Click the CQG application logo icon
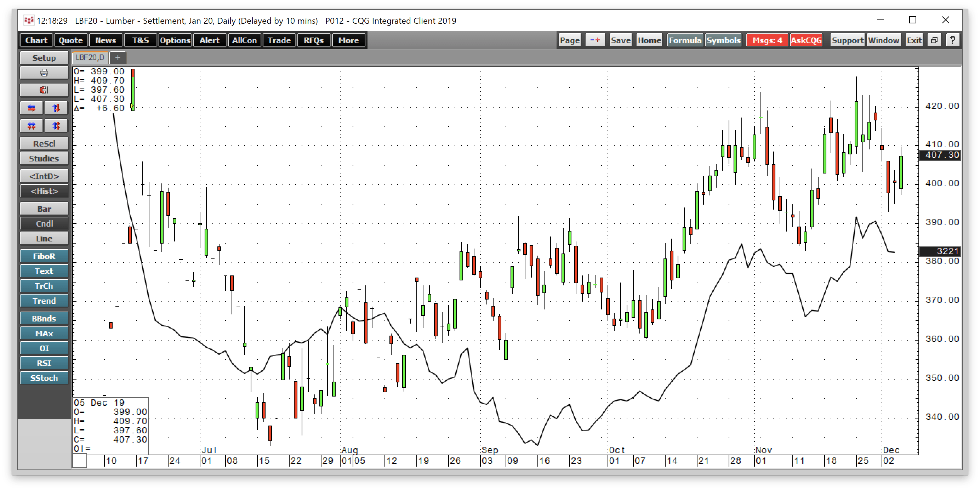Screen dimensions: 980x490 (29, 21)
